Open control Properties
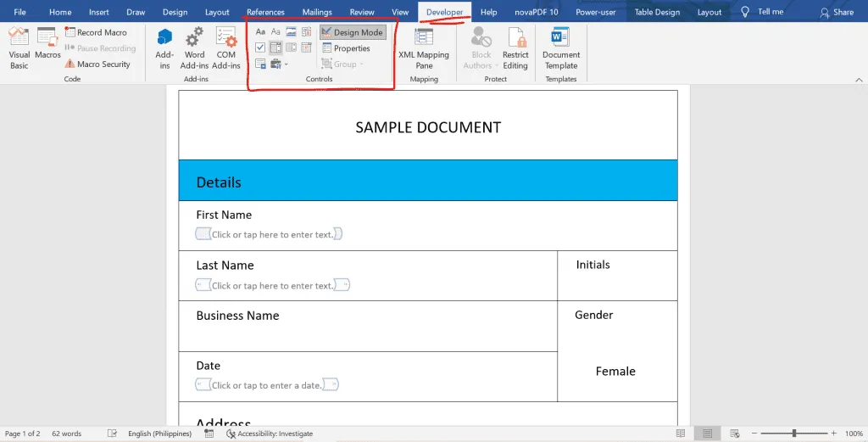The width and height of the screenshot is (868, 442). [346, 48]
